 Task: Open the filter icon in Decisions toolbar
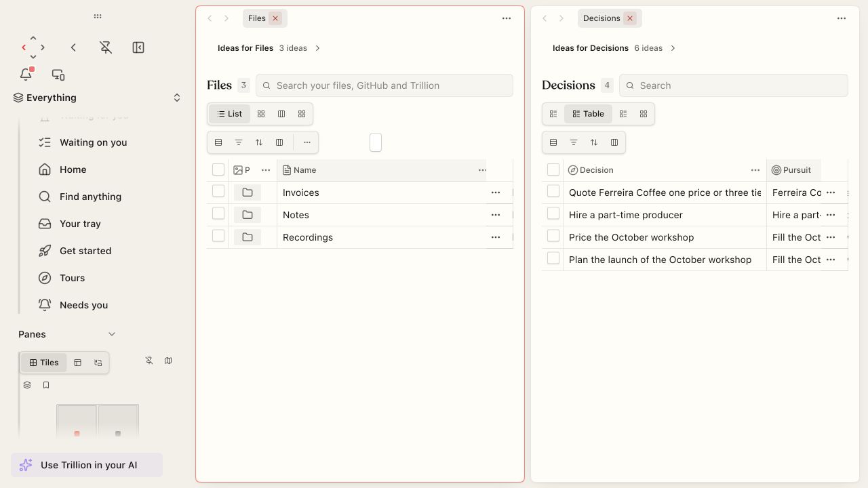pos(574,142)
